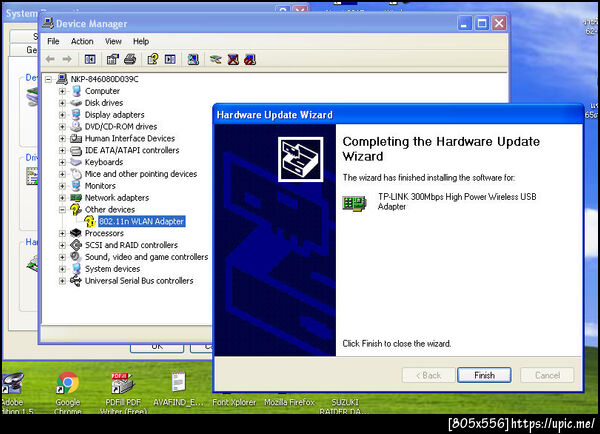Click the root computer icon beside NKP-846080D039C
The height and width of the screenshot is (434, 600).
click(62, 79)
